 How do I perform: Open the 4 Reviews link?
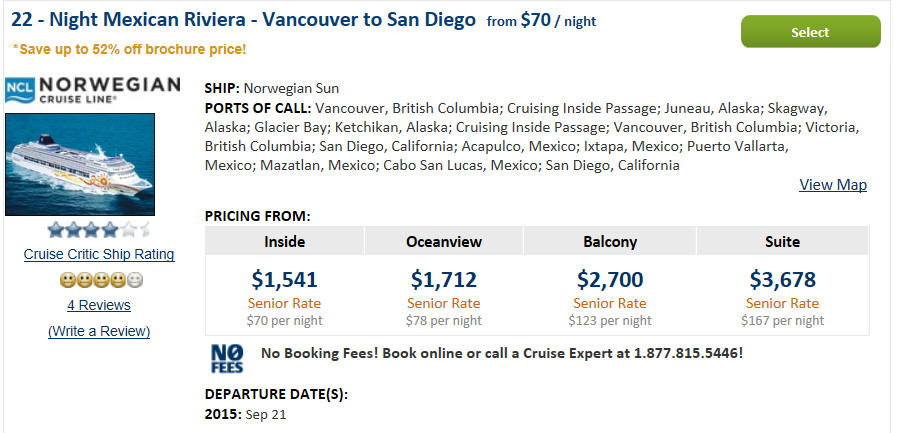[x=99, y=305]
